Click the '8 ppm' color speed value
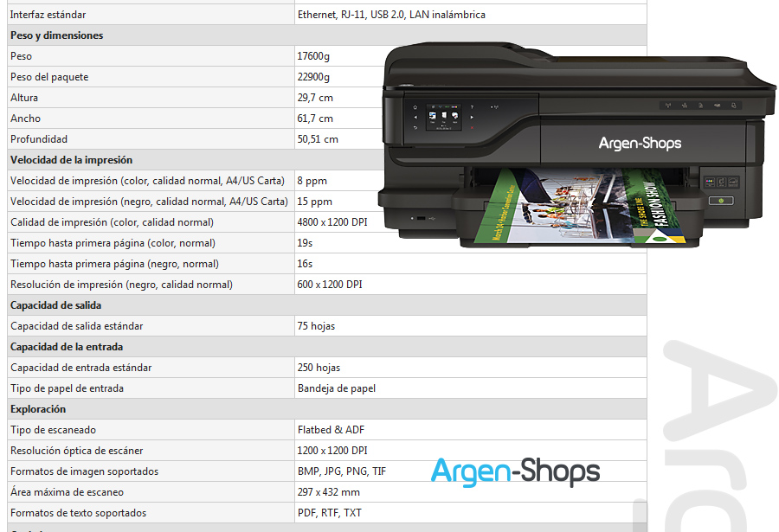The height and width of the screenshot is (532, 779). point(312,181)
